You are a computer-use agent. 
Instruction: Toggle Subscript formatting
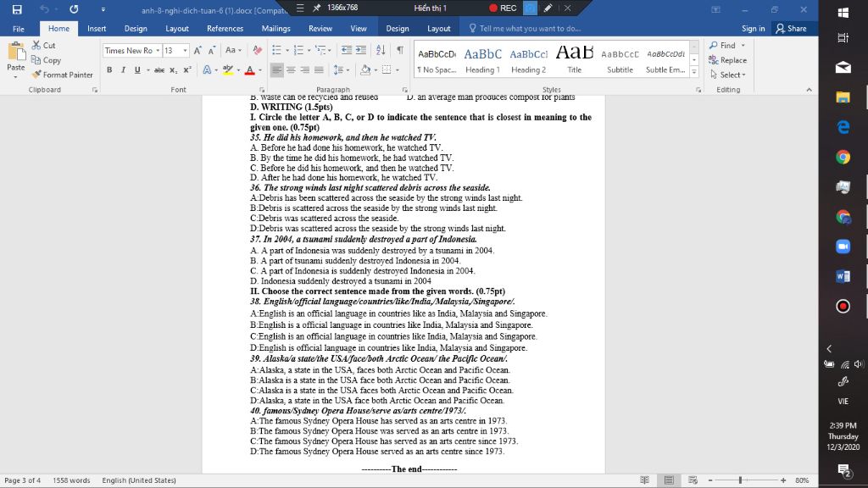click(x=173, y=70)
